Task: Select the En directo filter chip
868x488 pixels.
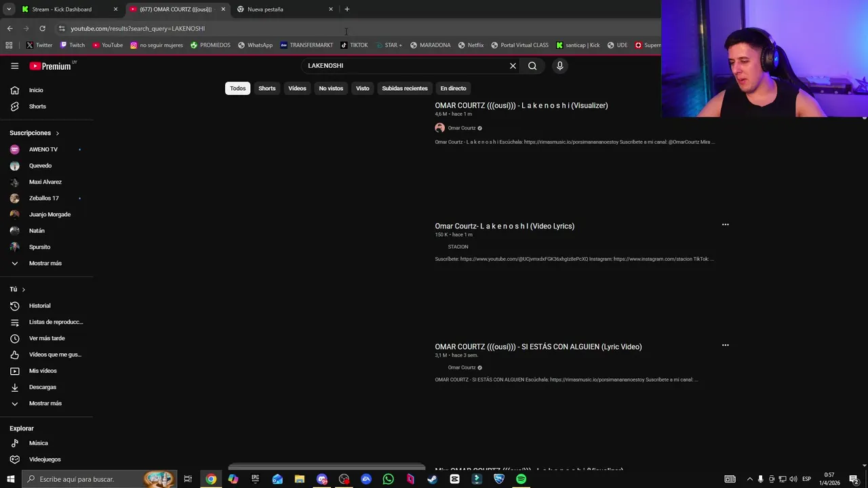Action: pos(453,88)
